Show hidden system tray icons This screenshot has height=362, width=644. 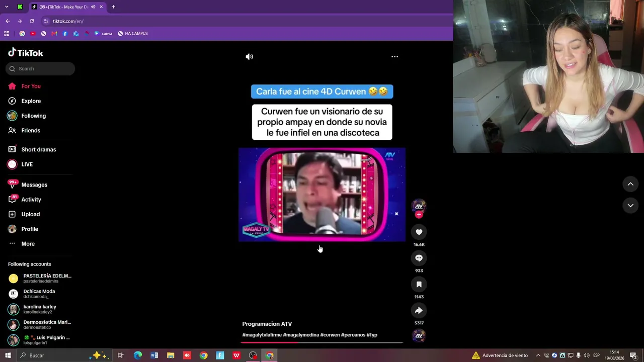point(538,355)
